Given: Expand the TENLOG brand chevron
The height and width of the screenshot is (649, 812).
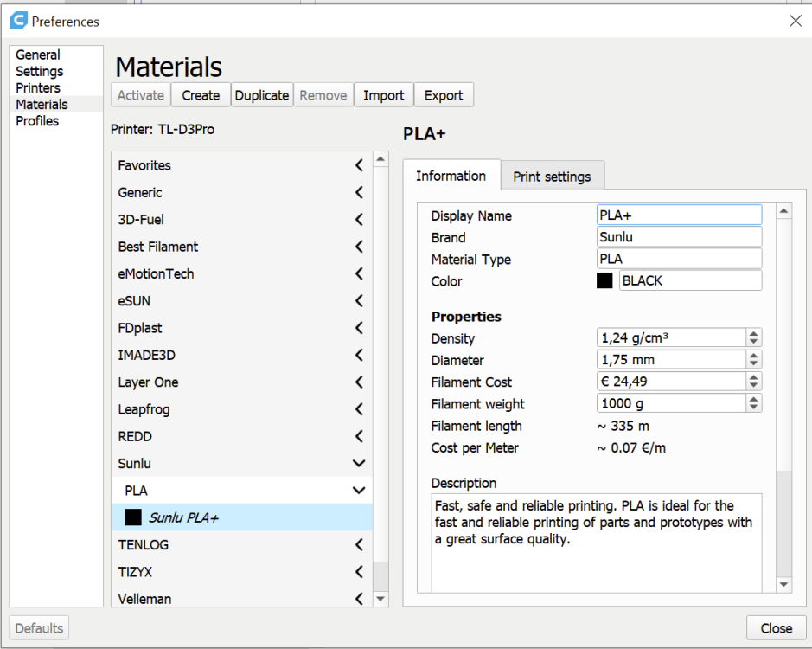Looking at the screenshot, I should pos(359,545).
